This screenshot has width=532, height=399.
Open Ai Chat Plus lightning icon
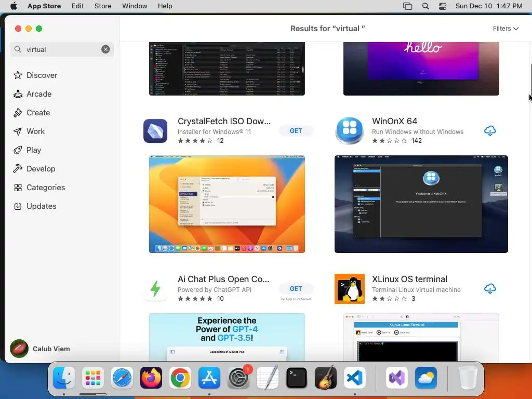tap(155, 289)
